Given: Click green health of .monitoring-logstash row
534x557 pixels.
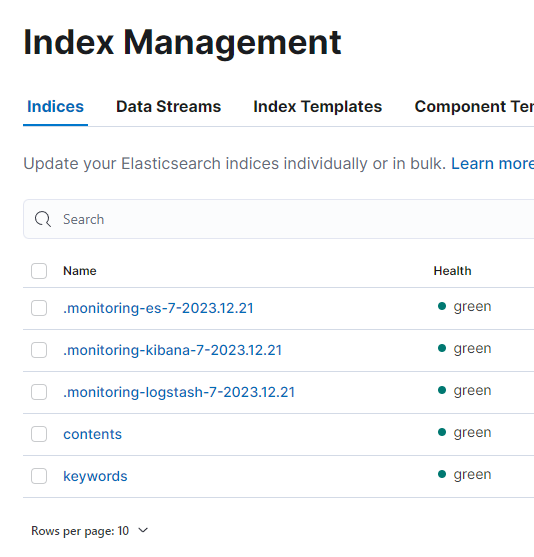Looking at the screenshot, I should (x=464, y=390).
